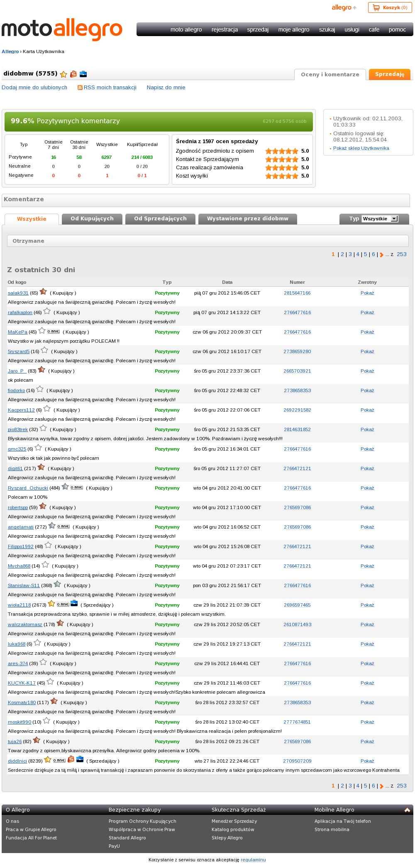Click 'Pokaż' in the diddlnici row

click(x=367, y=761)
